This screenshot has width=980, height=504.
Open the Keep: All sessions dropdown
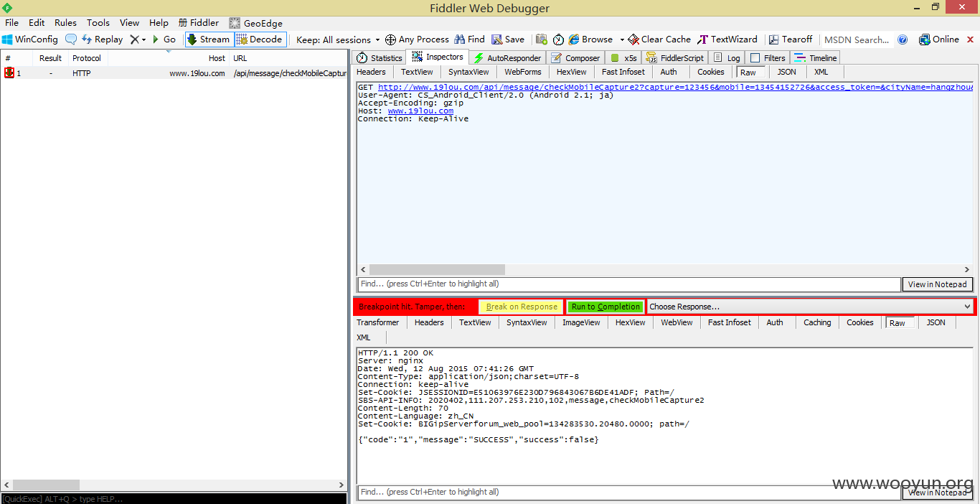coord(338,40)
